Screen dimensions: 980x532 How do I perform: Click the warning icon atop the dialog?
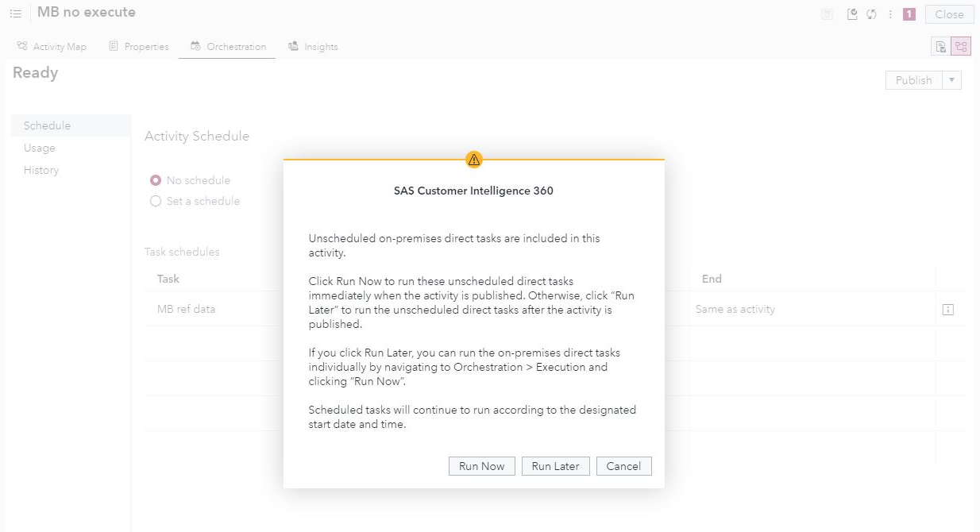pos(474,159)
